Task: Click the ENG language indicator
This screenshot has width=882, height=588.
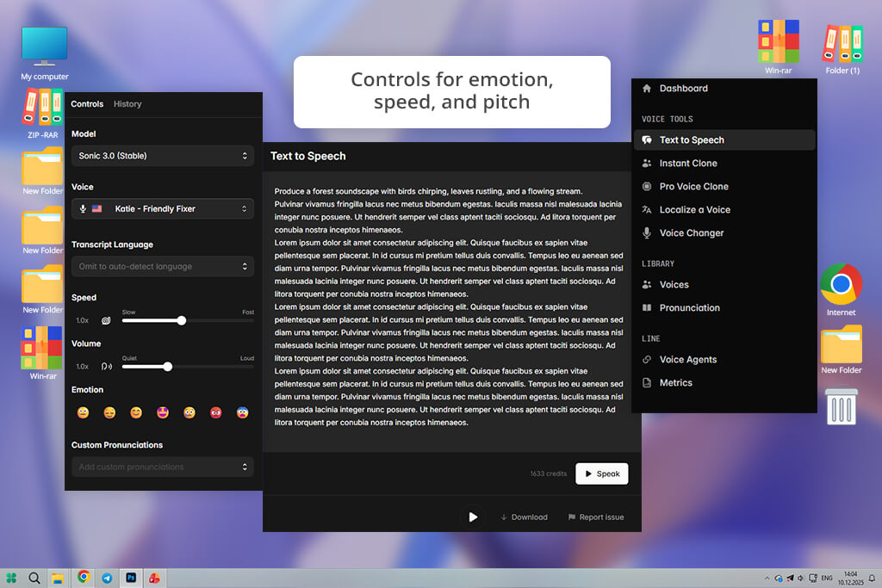Action: 827,578
